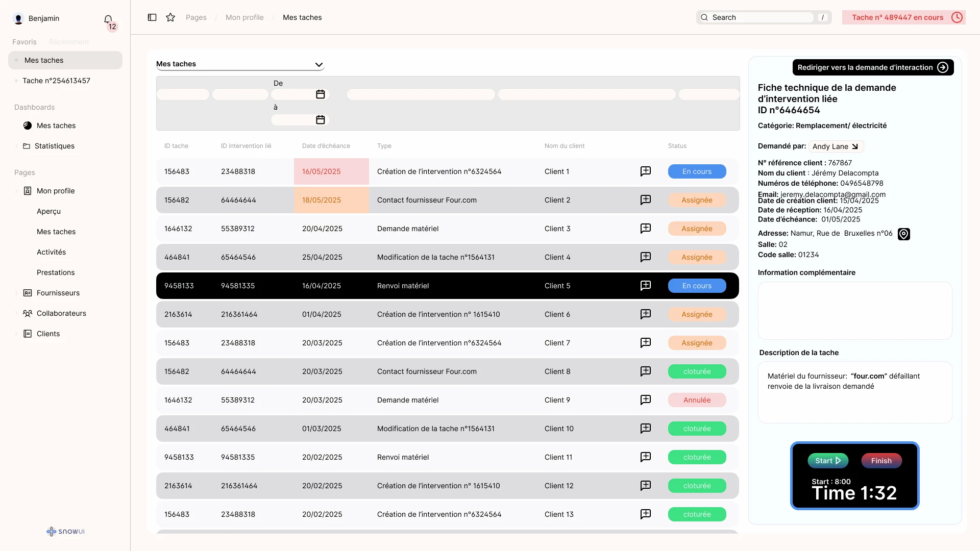Open the Aperçu page
The image size is (980, 551).
coord(48,211)
